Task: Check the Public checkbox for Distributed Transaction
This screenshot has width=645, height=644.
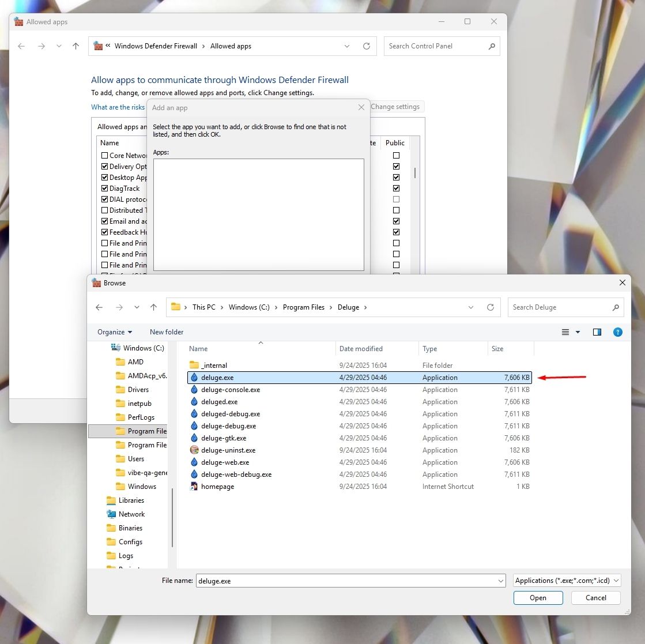Action: (396, 210)
